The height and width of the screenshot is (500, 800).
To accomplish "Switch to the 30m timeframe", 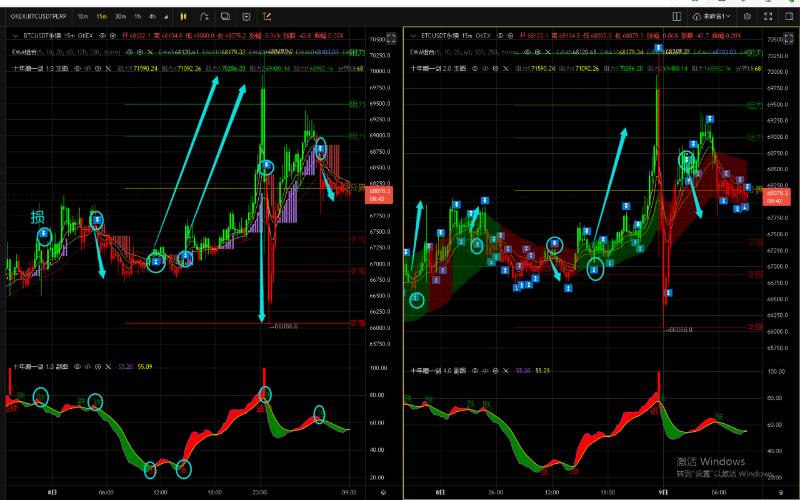I will point(120,17).
